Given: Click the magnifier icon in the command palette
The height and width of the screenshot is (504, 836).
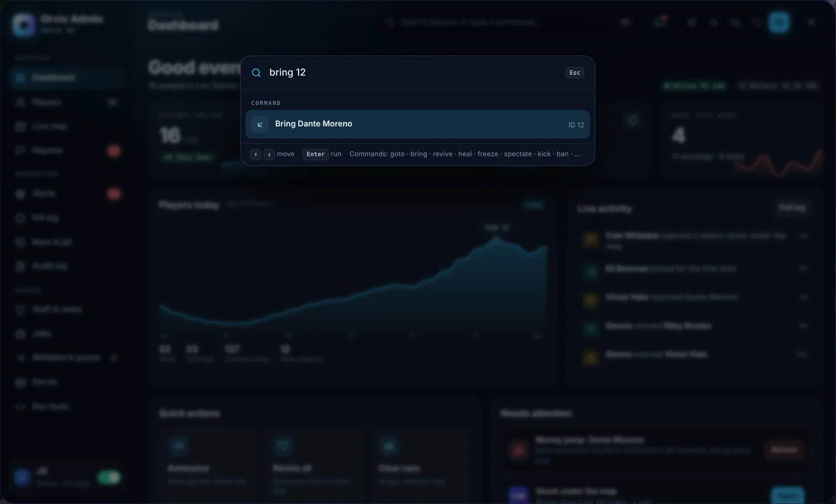Looking at the screenshot, I should click(256, 72).
